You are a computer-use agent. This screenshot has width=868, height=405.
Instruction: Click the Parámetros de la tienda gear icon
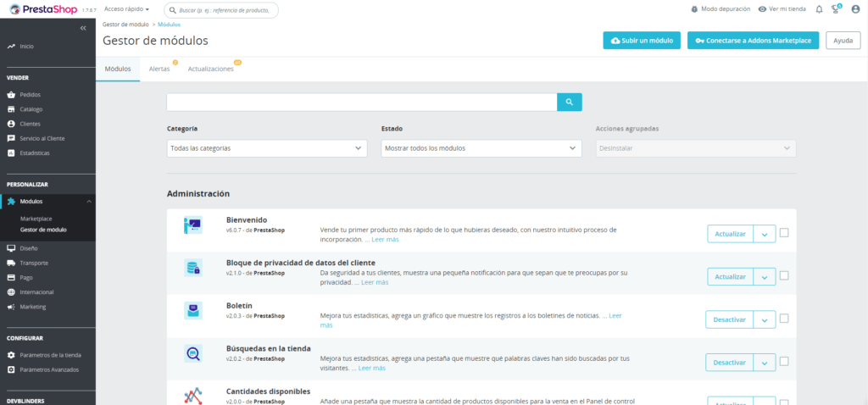pos(11,355)
